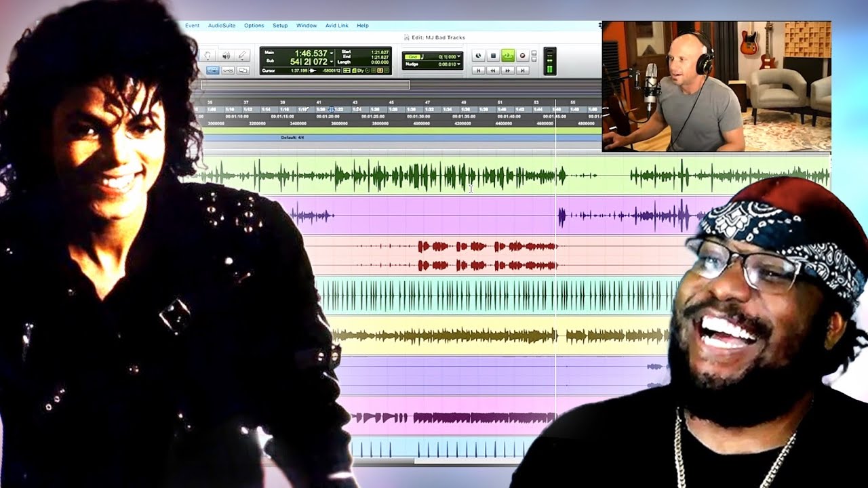Click the white playhead line in the ruler
The height and width of the screenshot is (488, 868).
click(x=555, y=112)
